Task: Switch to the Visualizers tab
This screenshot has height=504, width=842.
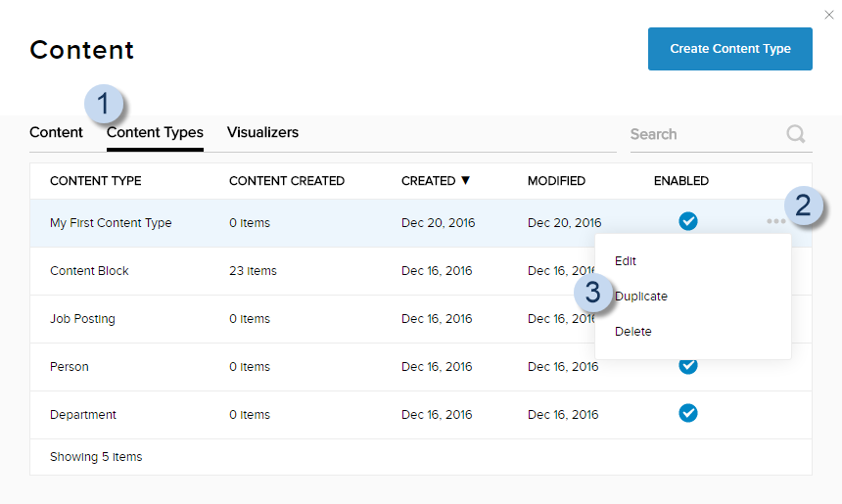Action: (x=262, y=132)
